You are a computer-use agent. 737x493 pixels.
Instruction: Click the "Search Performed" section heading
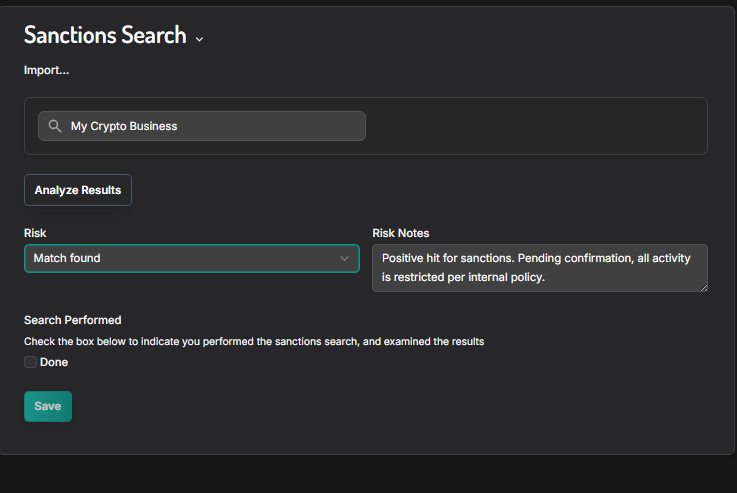click(72, 320)
